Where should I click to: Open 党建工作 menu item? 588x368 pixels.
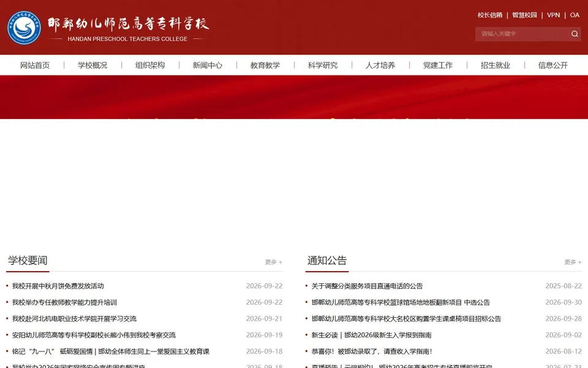437,65
